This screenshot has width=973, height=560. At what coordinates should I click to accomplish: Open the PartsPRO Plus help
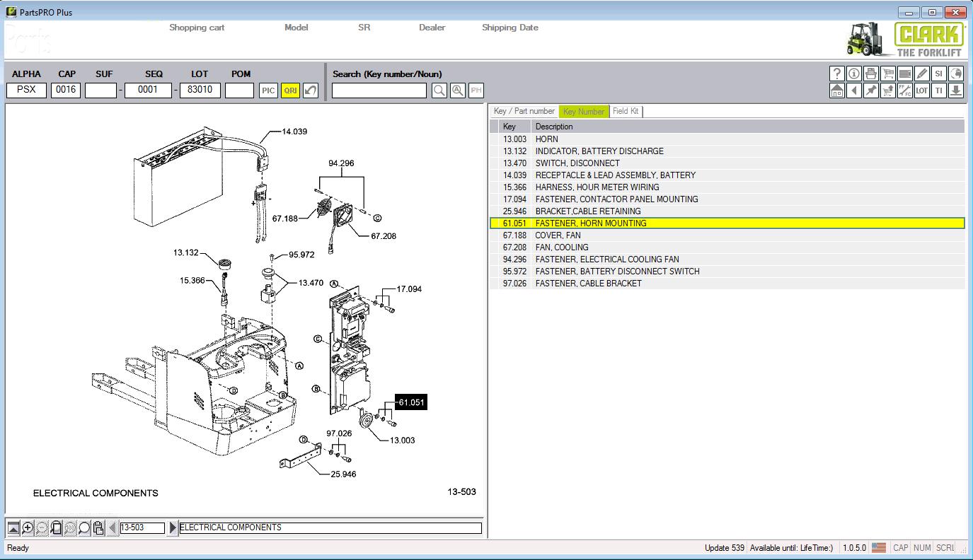point(837,74)
